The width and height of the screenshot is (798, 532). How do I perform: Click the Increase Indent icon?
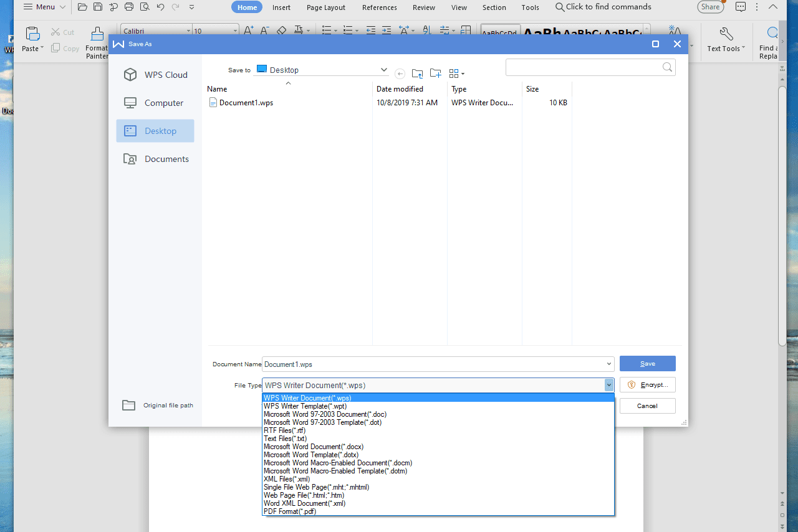387,31
